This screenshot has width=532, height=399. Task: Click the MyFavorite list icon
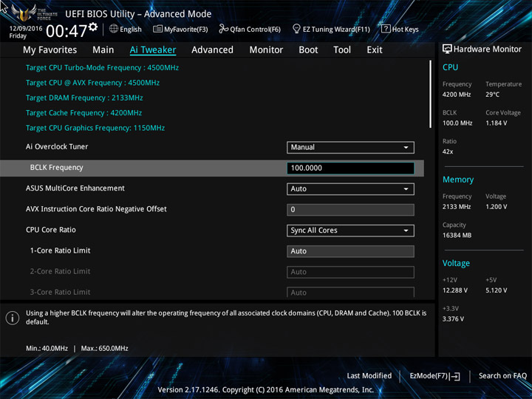pos(157,29)
